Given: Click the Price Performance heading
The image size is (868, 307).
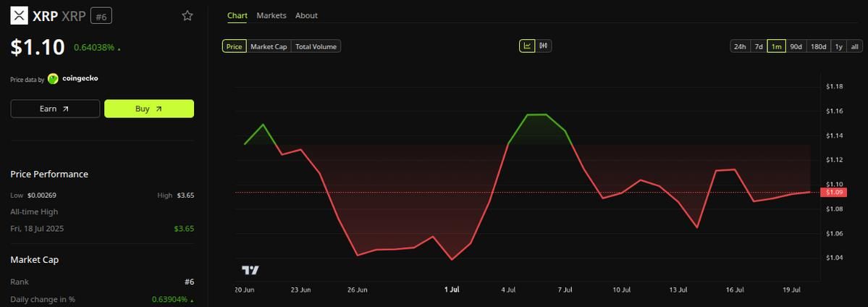Looking at the screenshot, I should 49,174.
